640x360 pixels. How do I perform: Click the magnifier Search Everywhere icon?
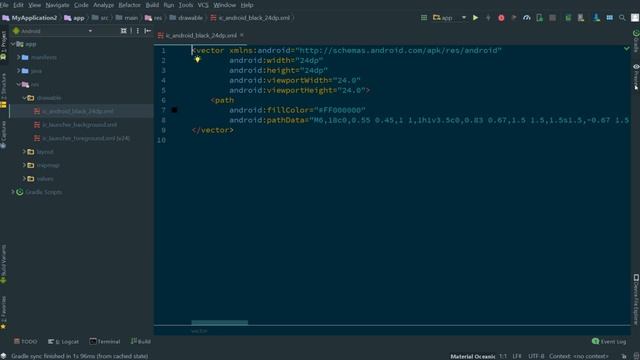point(622,18)
